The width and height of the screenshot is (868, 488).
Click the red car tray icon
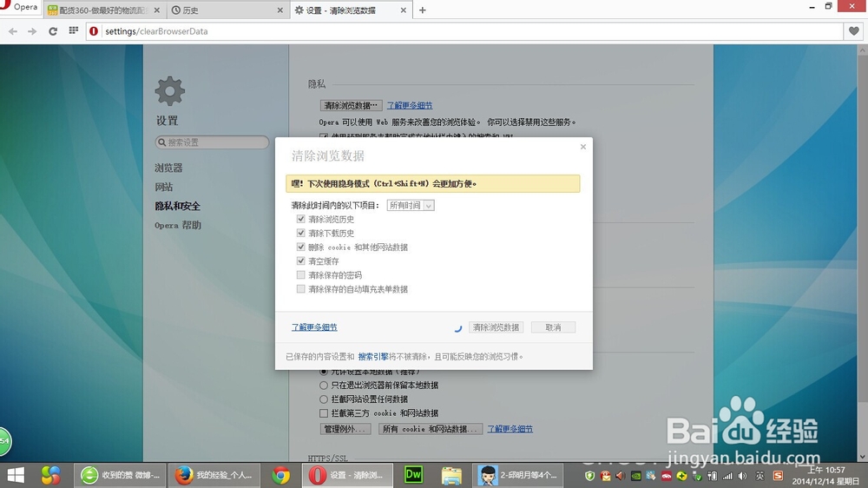tap(667, 476)
